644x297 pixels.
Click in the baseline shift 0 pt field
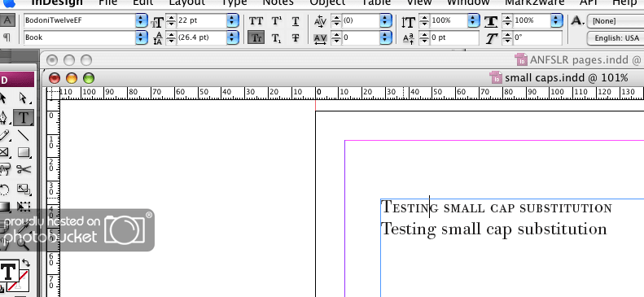pyautogui.click(x=454, y=37)
